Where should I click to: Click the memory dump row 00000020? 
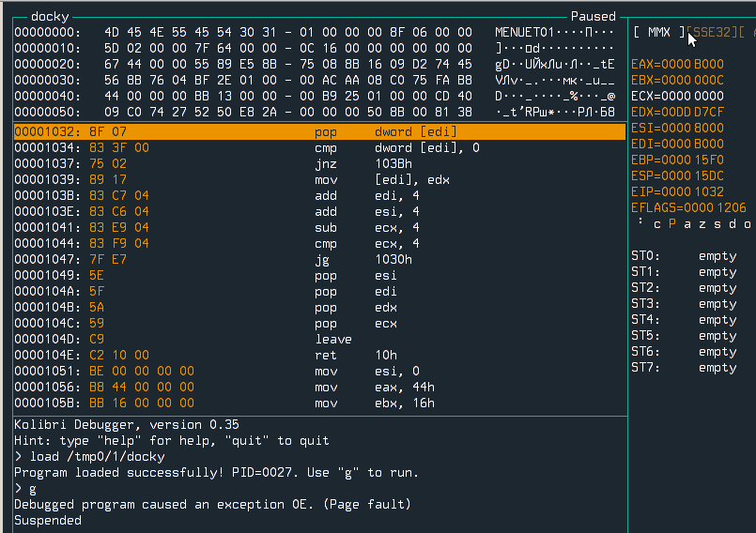pos(242,64)
